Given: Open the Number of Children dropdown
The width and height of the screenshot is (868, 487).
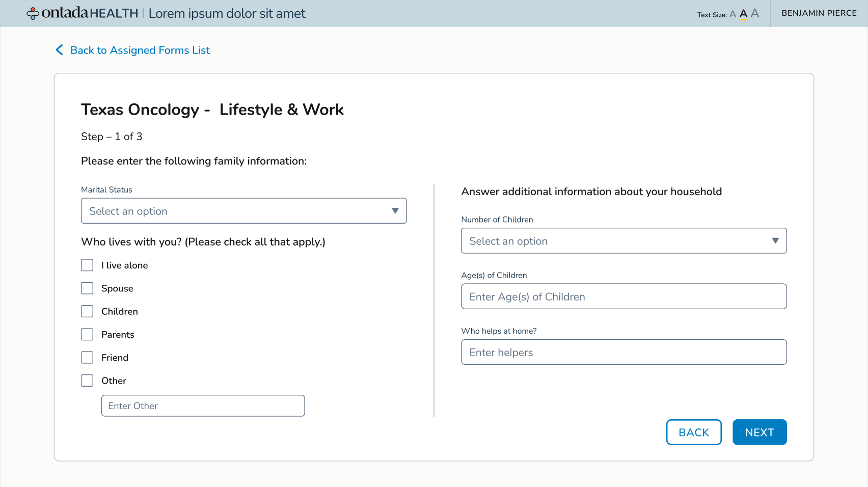Looking at the screenshot, I should (x=623, y=240).
